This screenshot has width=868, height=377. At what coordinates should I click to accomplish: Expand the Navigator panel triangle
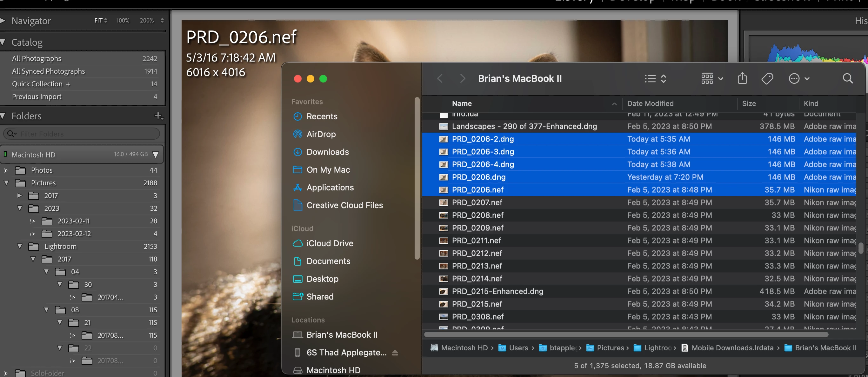3,21
